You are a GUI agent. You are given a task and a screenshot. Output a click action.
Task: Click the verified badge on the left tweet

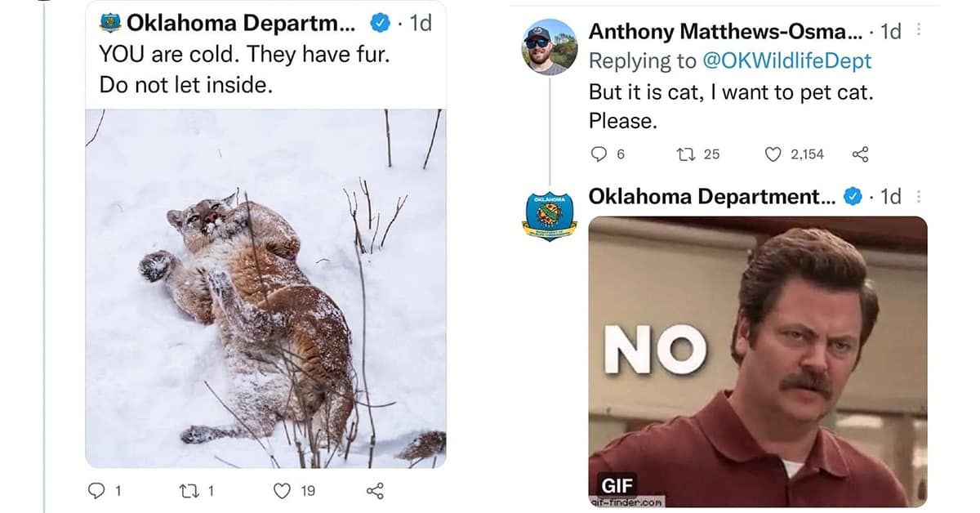click(380, 23)
